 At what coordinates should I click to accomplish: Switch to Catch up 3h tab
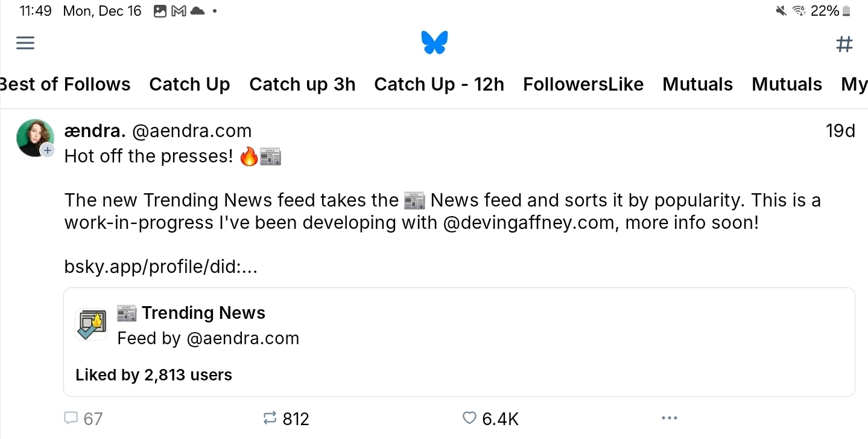(302, 85)
